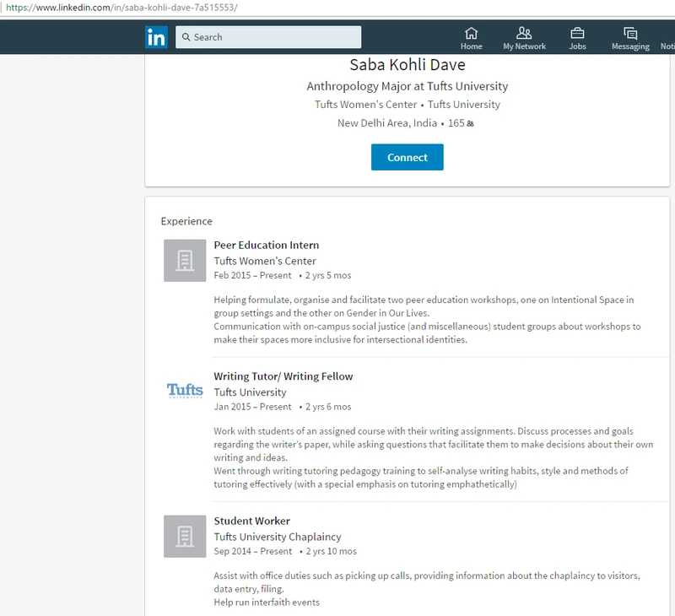675x616 pixels.
Task: Click the description line starting 'Work with students of'
Action: point(424,431)
